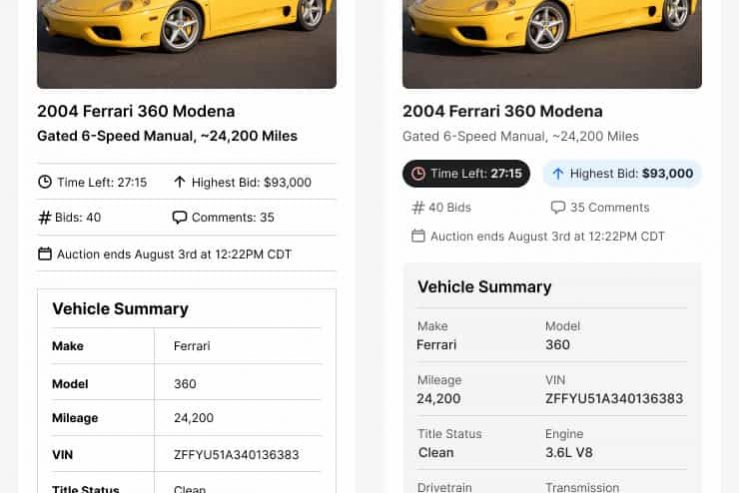Click the calendar icon in the right card
This screenshot has height=493, width=739.
point(418,237)
